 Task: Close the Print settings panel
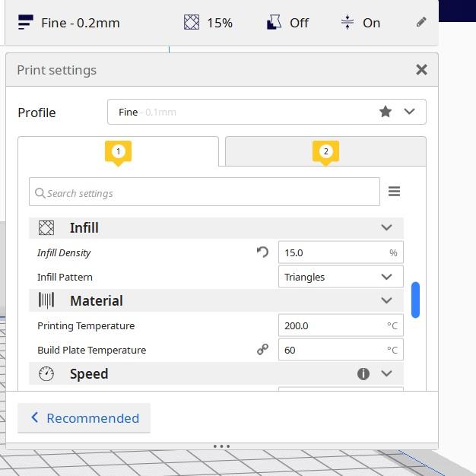422,70
